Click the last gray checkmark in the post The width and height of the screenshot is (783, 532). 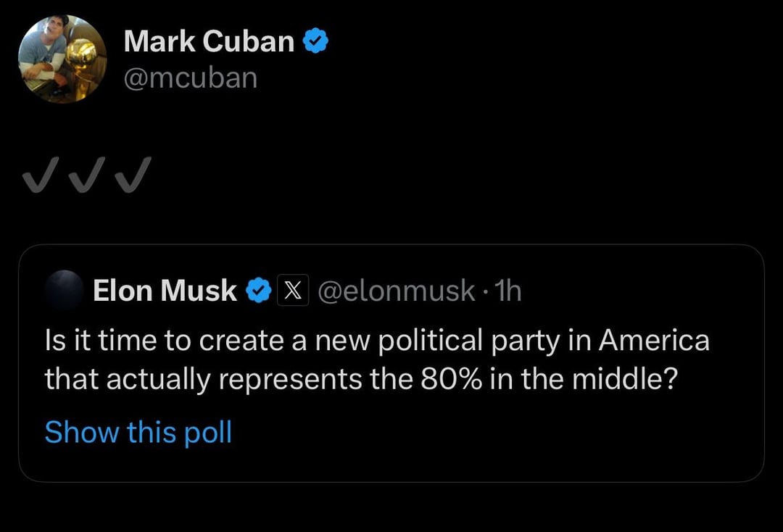[133, 175]
